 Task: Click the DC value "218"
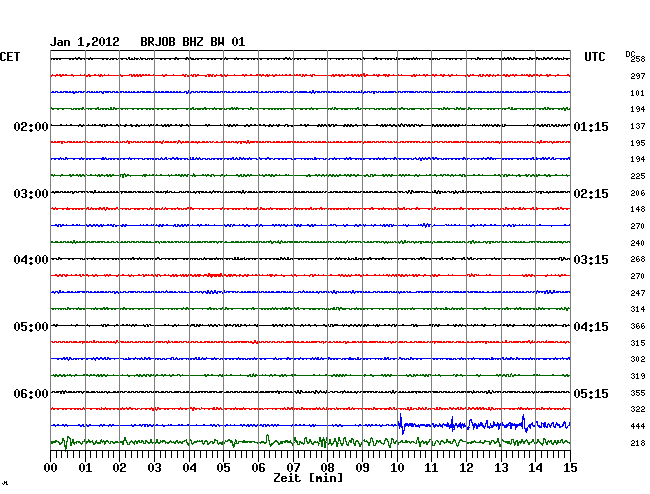638,443
